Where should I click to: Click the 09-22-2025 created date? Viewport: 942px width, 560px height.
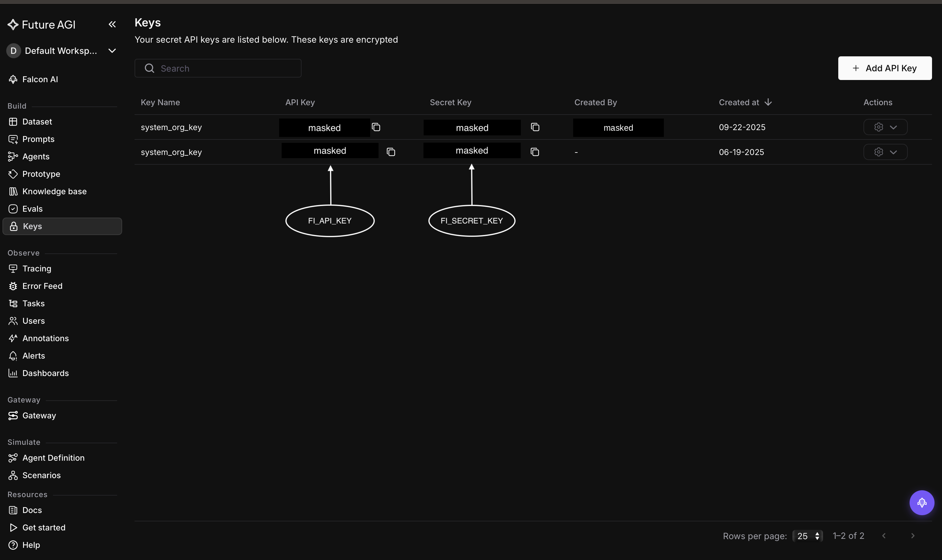[742, 127]
